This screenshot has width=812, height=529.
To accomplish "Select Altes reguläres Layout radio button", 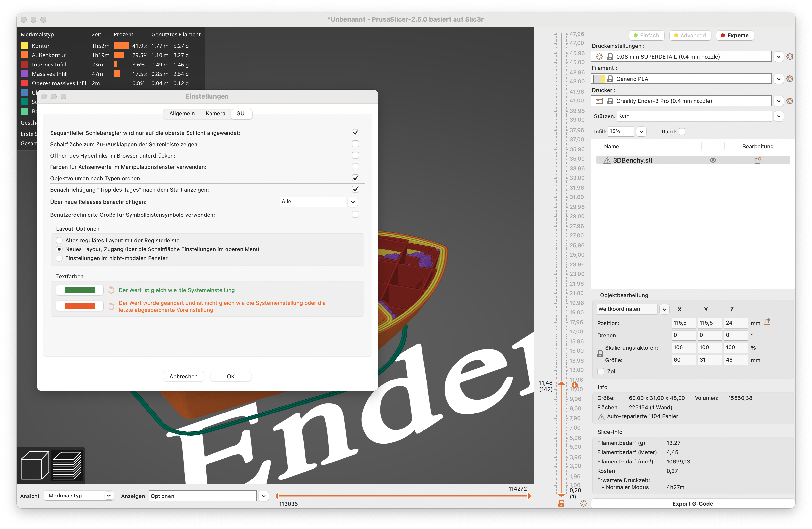I will pyautogui.click(x=59, y=240).
